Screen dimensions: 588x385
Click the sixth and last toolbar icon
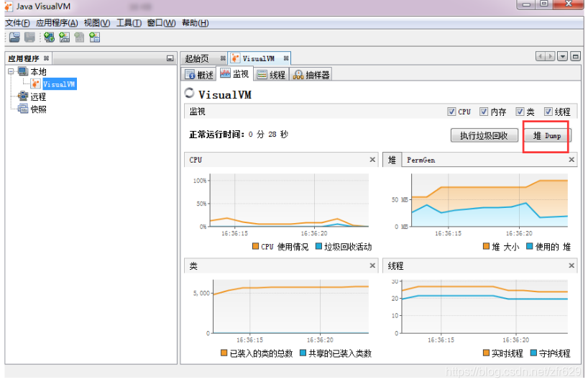coord(94,37)
